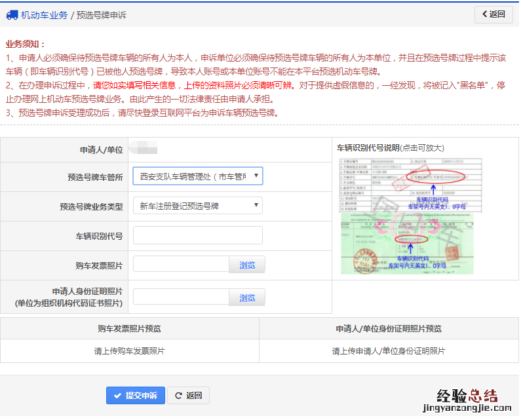
Task: Click the 请上传申请人/单位身份证明照片 preview placeholder
Action: pyautogui.click(x=389, y=351)
